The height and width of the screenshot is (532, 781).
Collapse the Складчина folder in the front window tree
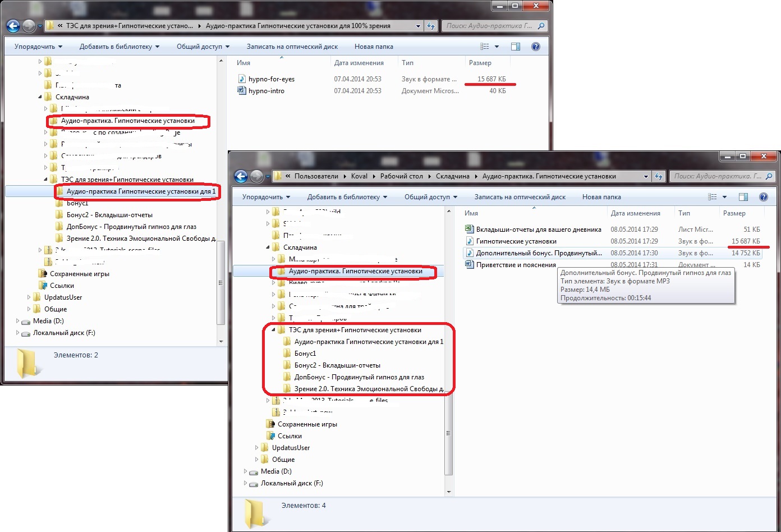(x=268, y=247)
